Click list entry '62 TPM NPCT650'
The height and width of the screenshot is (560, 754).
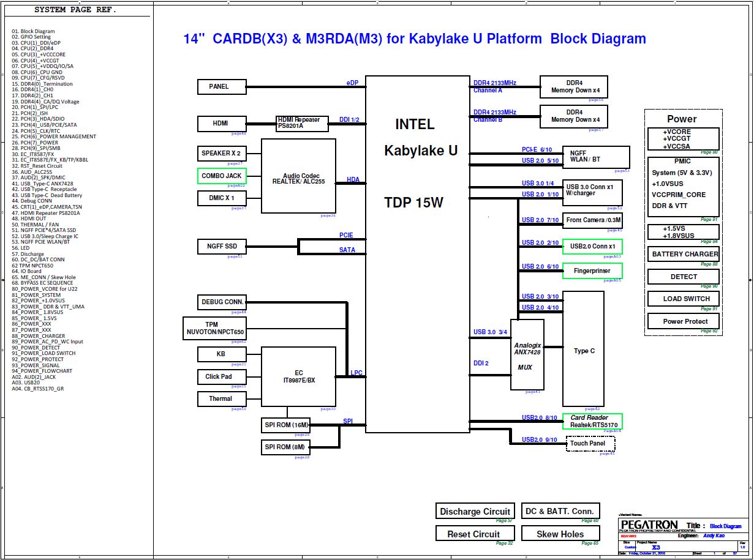point(32,266)
